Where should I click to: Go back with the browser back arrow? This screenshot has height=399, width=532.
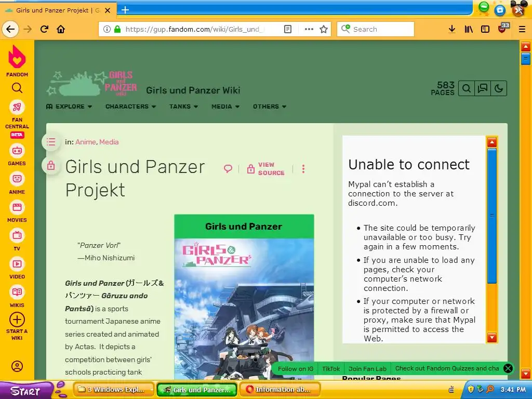[10, 29]
